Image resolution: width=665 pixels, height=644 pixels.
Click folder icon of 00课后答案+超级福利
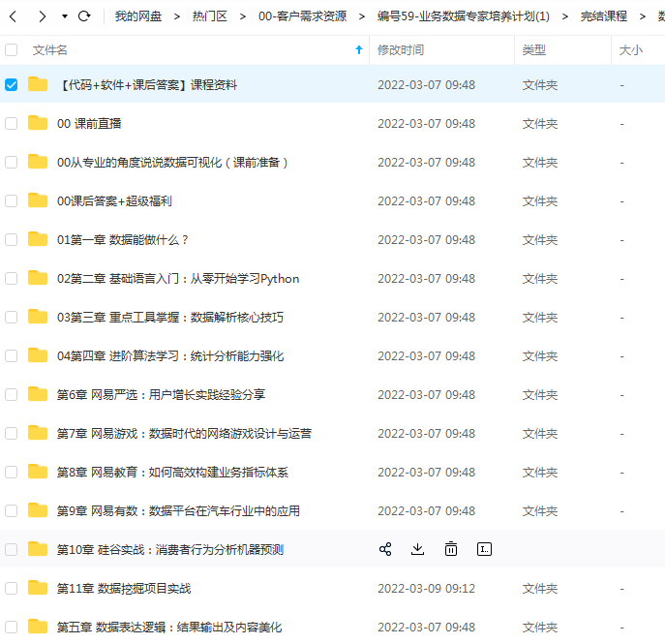pyautogui.click(x=38, y=200)
